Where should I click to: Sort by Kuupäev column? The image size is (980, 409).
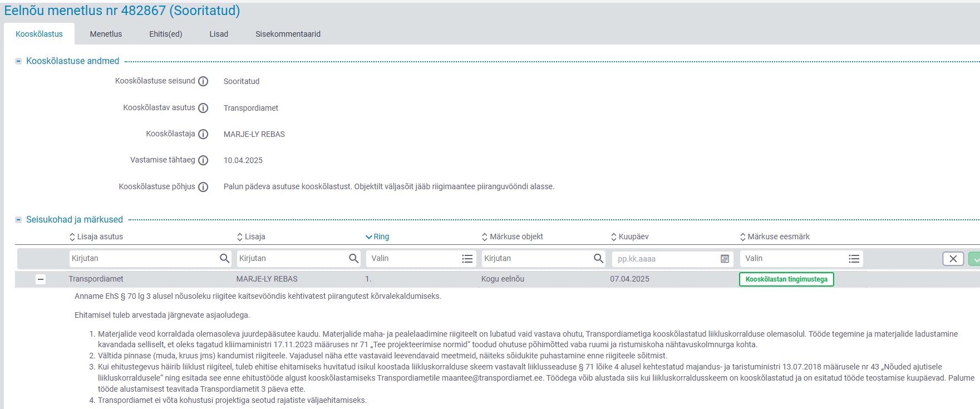(630, 236)
